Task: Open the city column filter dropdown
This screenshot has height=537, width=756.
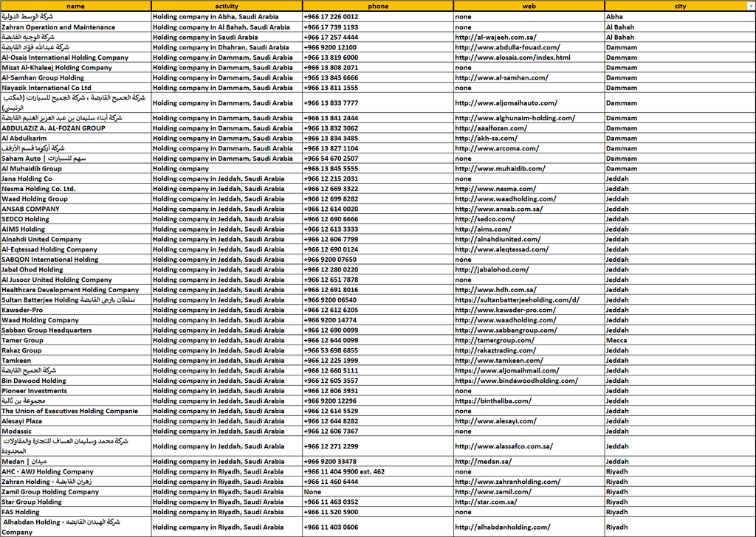Action: [x=751, y=7]
